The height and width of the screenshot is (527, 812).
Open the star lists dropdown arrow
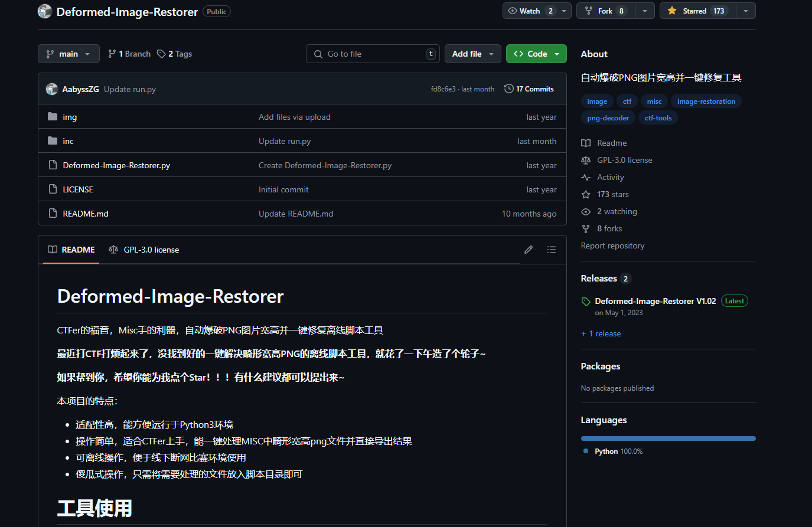[746, 11]
